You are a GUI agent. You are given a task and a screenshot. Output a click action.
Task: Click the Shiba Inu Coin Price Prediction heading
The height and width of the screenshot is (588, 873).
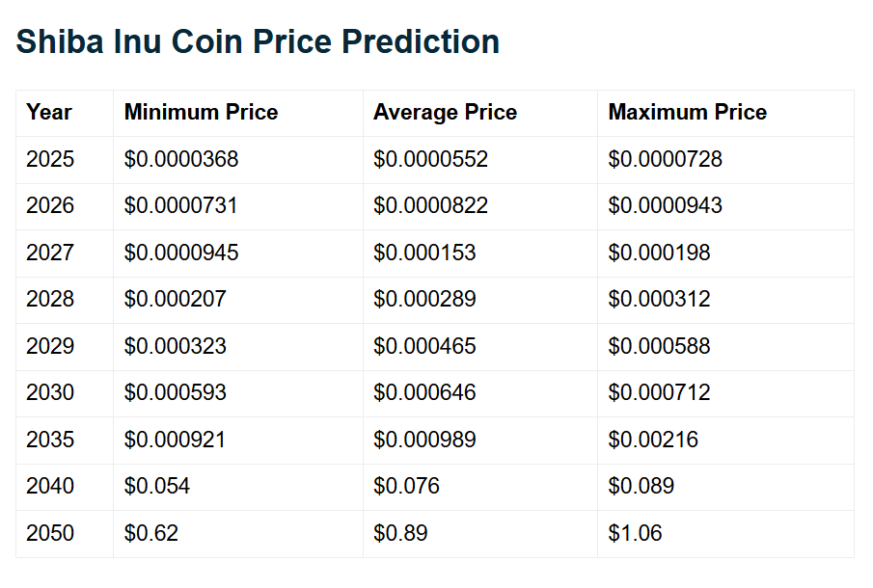coord(258,41)
